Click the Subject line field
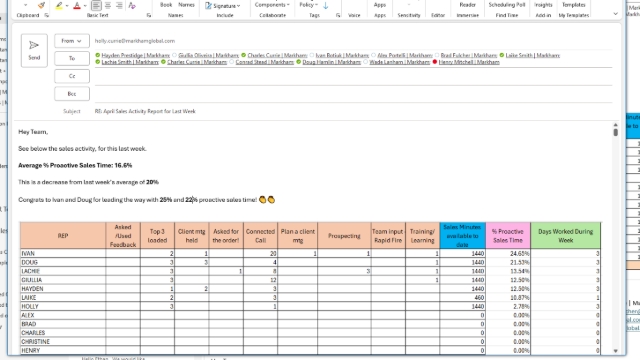 [x=353, y=111]
